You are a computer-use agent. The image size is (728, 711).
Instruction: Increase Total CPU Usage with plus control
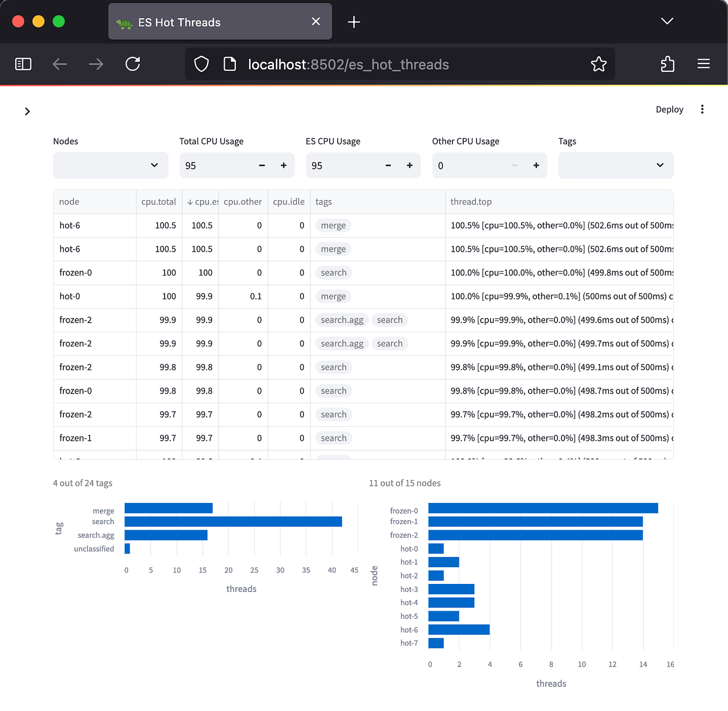283,165
